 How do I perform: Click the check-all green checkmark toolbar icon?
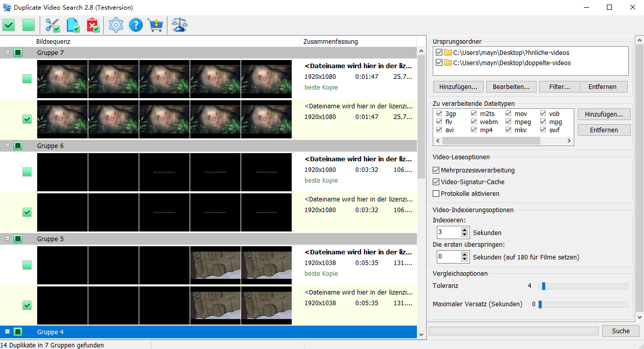(9, 25)
